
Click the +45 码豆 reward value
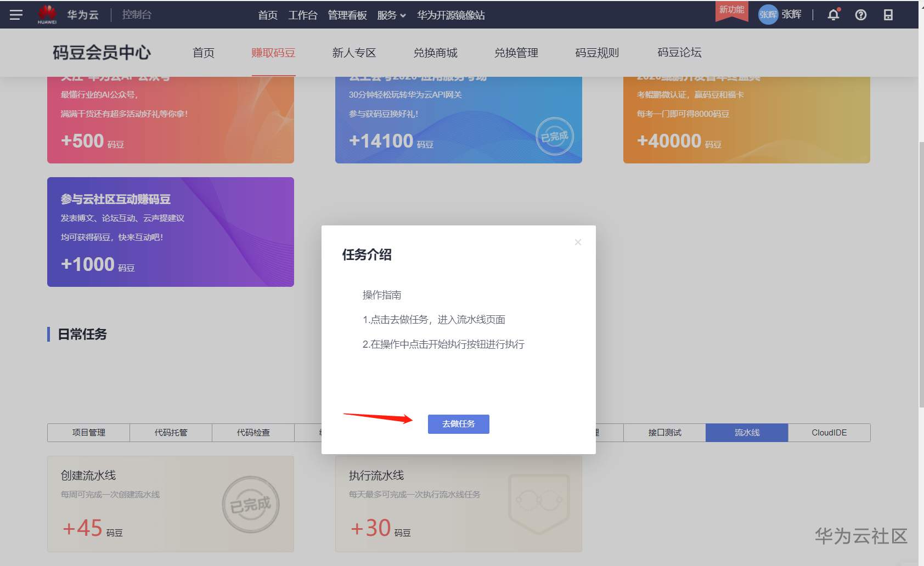tap(92, 528)
